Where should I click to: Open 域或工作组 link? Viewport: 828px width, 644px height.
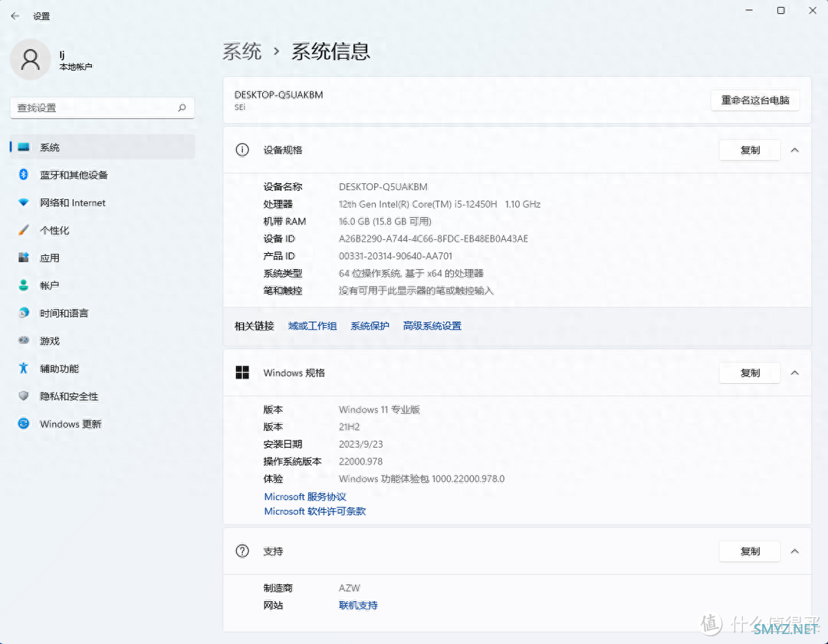pyautogui.click(x=313, y=326)
